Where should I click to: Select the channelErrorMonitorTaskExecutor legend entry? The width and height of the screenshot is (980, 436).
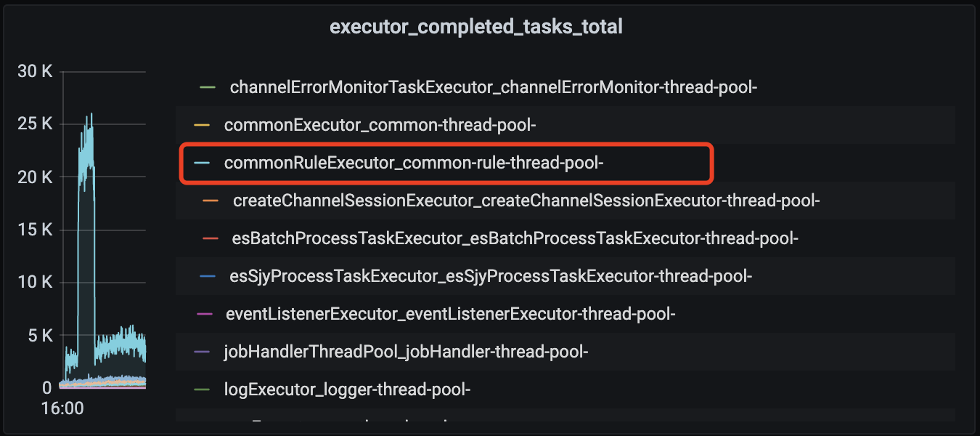[x=494, y=88]
